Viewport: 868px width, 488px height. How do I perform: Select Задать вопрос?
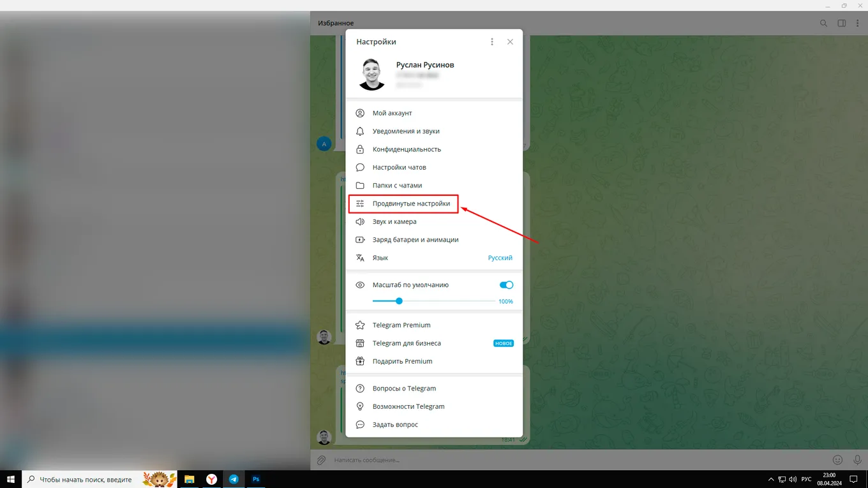pos(434,424)
